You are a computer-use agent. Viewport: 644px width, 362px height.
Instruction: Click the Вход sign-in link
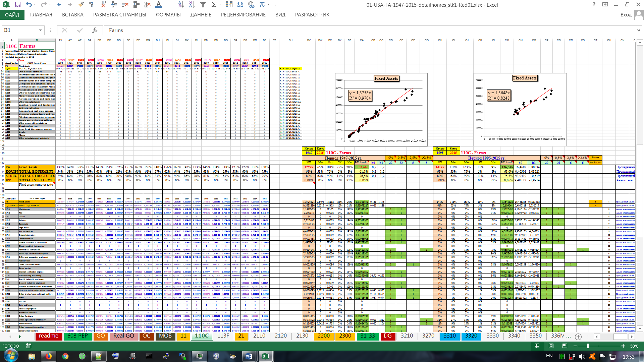pos(626,15)
